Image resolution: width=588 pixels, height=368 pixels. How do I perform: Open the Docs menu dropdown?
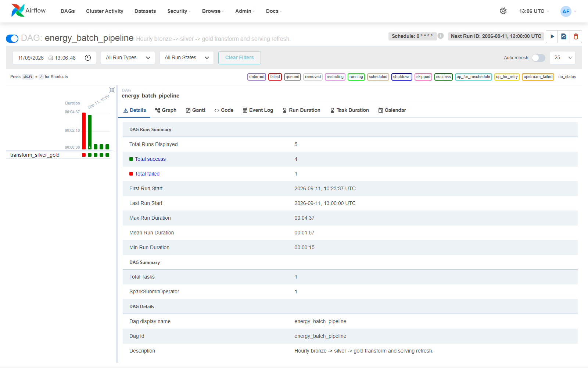(274, 11)
